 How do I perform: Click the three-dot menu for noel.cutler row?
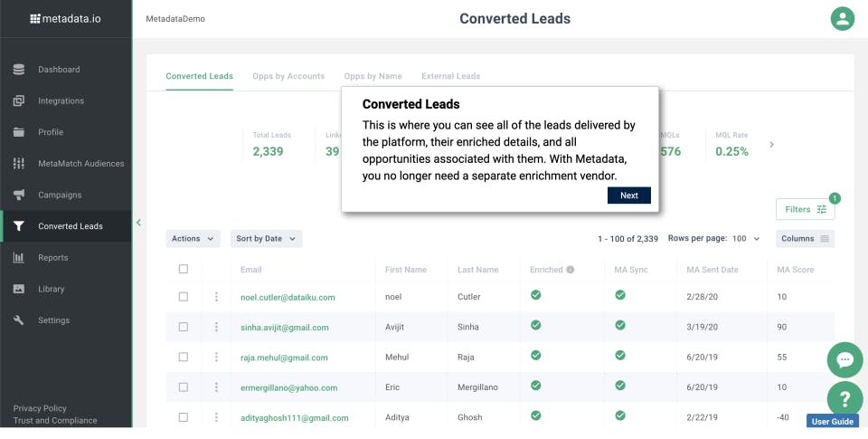pyautogui.click(x=216, y=297)
